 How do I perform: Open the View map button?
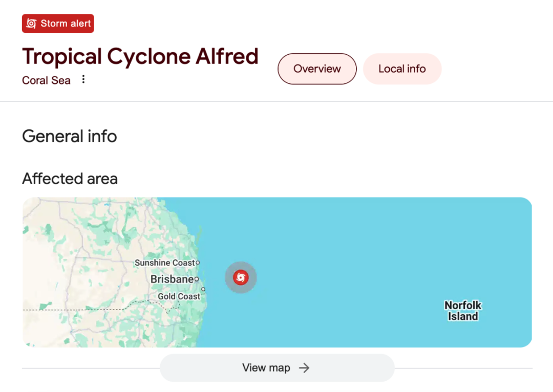click(277, 368)
